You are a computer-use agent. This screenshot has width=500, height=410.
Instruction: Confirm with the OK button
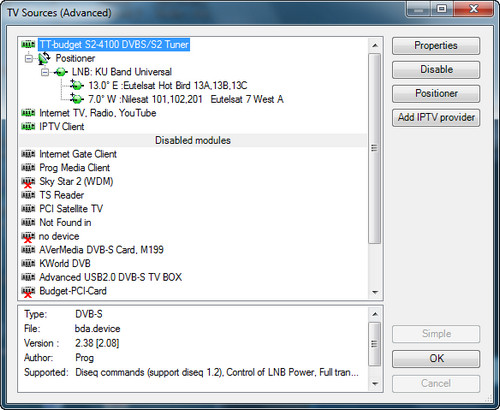(436, 359)
